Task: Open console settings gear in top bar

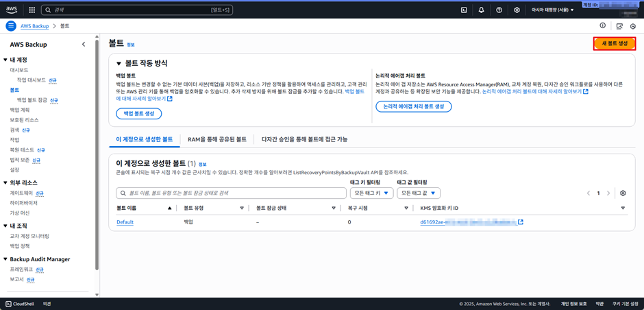Action: 517,10
